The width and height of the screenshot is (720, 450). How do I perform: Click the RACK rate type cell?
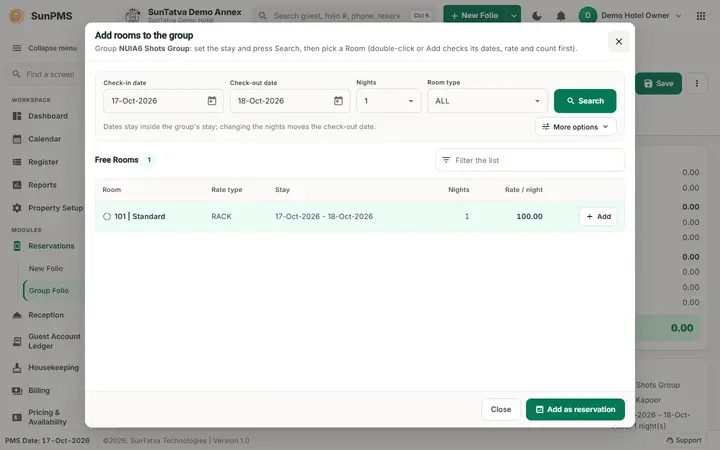tap(221, 216)
